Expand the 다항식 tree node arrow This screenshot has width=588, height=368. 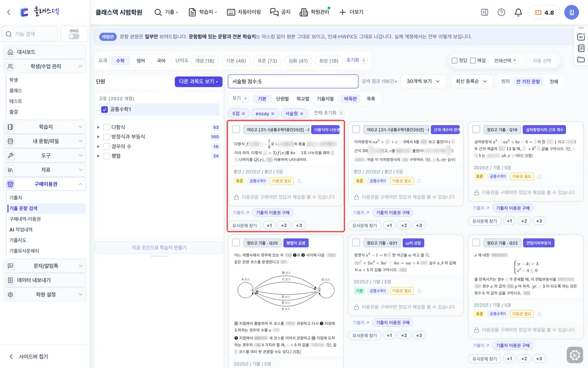(x=98, y=127)
